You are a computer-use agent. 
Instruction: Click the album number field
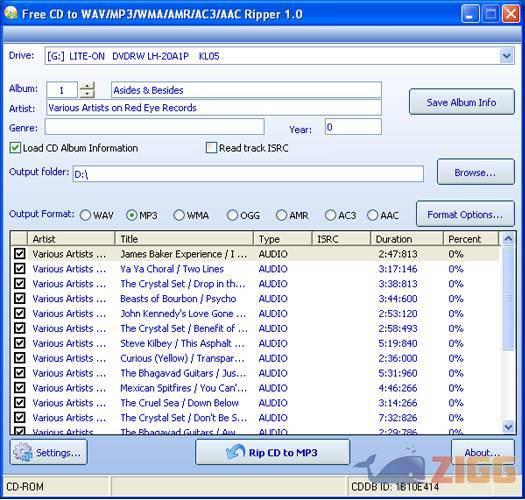pos(62,90)
